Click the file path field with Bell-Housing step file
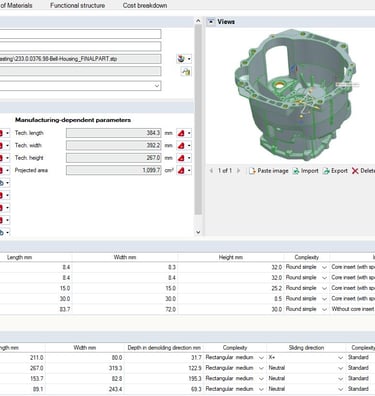 click(80, 59)
